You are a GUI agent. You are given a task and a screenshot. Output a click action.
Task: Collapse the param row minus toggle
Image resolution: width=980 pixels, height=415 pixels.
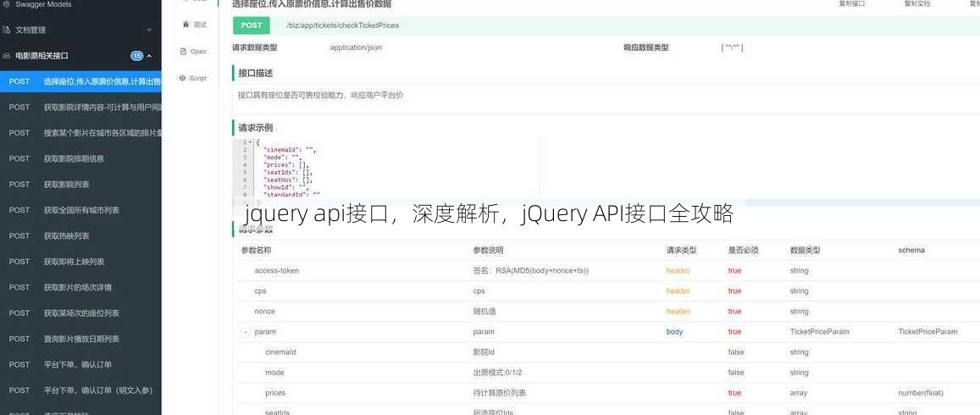(x=245, y=332)
